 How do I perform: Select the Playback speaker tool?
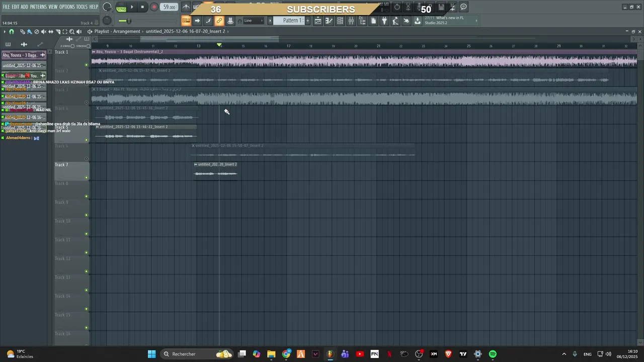point(79,32)
